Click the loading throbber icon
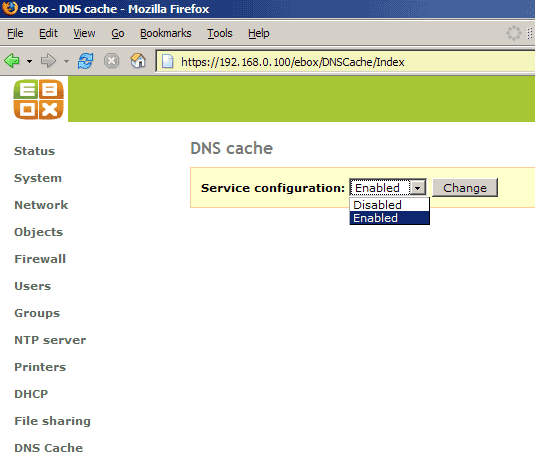 [514, 33]
